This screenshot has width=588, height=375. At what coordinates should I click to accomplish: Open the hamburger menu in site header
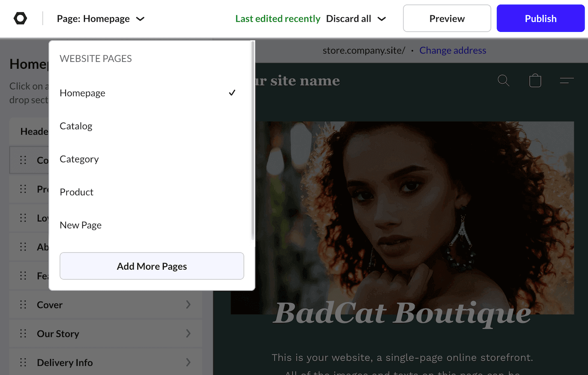567,81
